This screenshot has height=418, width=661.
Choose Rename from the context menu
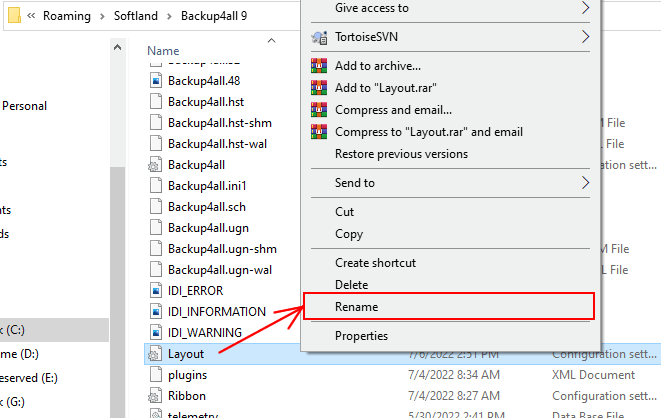pos(449,306)
